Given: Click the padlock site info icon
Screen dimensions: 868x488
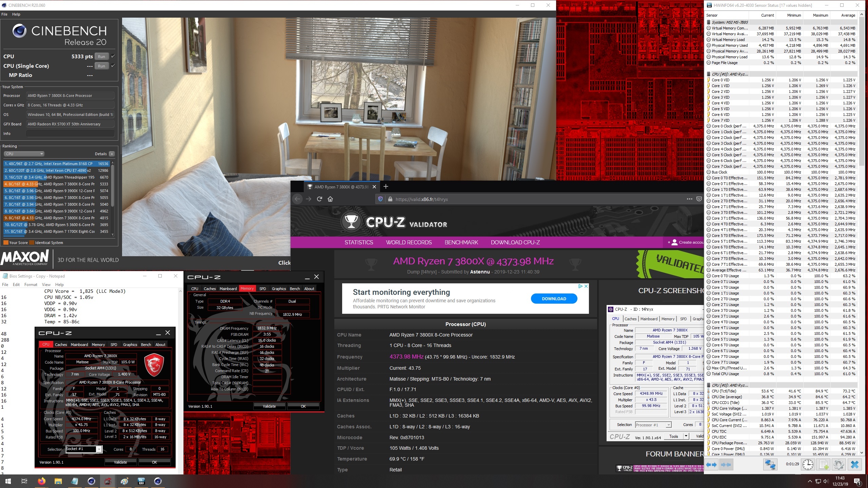Looking at the screenshot, I should coord(390,199).
